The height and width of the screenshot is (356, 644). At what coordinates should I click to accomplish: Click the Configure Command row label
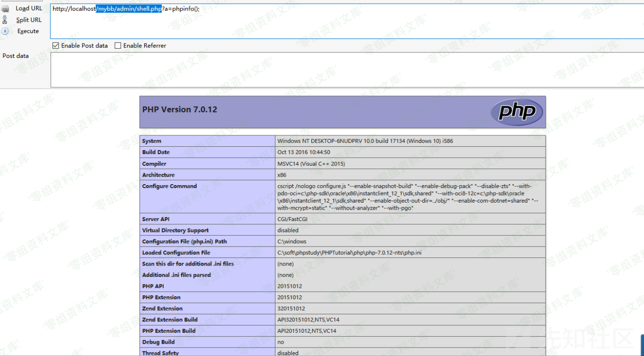(169, 186)
